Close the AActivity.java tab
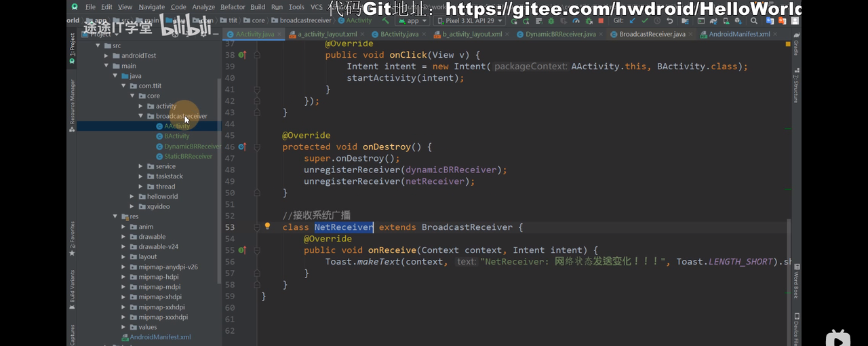The image size is (868, 346). pyautogui.click(x=278, y=34)
